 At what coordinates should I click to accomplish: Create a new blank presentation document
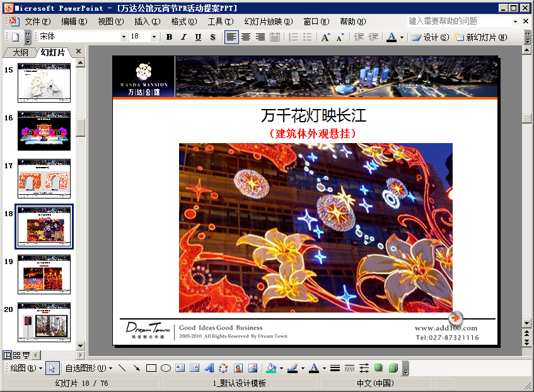click(15, 37)
